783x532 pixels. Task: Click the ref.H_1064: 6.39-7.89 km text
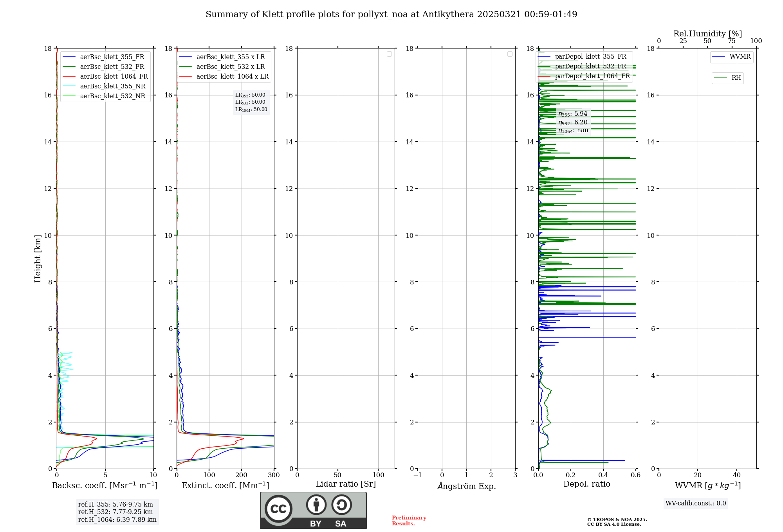pos(117,520)
